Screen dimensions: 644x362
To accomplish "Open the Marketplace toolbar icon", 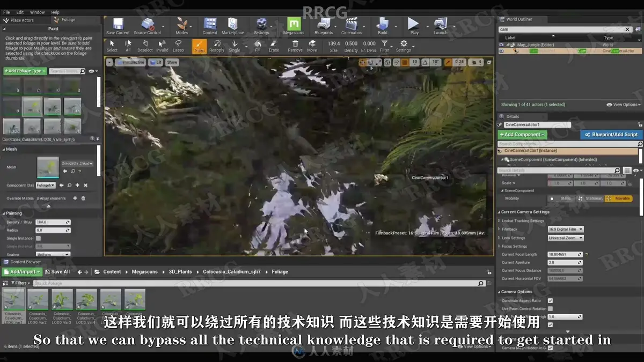I will [x=232, y=26].
